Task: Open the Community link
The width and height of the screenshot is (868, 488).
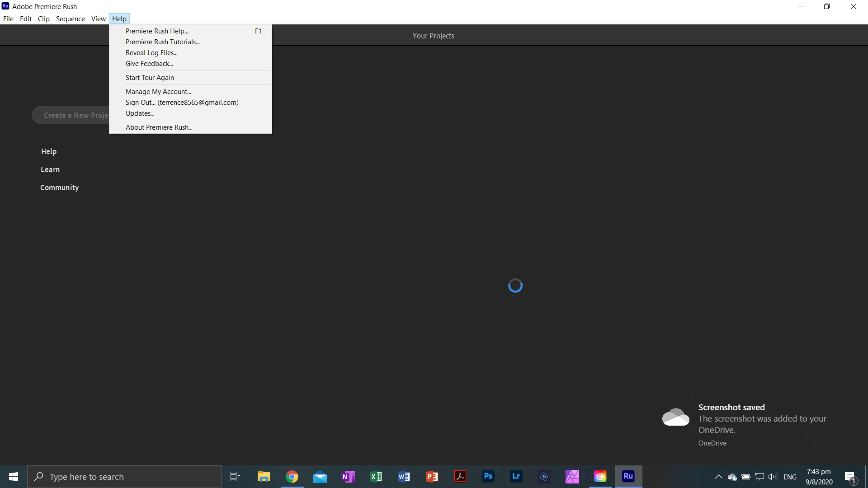Action: pyautogui.click(x=59, y=188)
